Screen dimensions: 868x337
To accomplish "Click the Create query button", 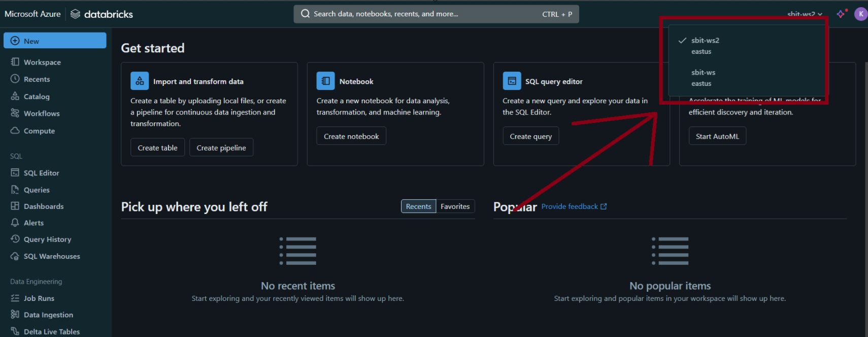I will (x=530, y=136).
